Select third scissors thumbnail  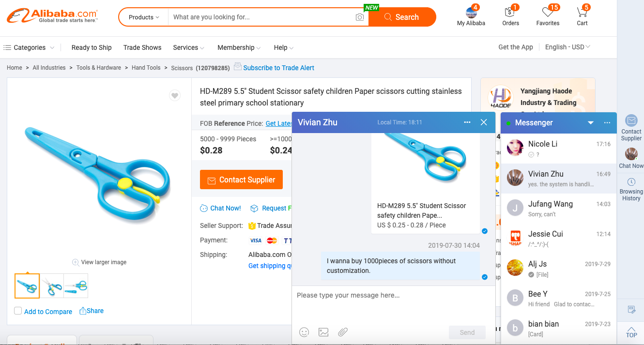pyautogui.click(x=76, y=286)
